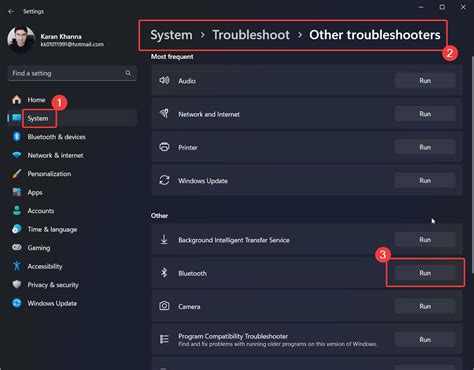Image resolution: width=474 pixels, height=370 pixels.
Task: Go to Network & internet settings
Action: [72, 155]
